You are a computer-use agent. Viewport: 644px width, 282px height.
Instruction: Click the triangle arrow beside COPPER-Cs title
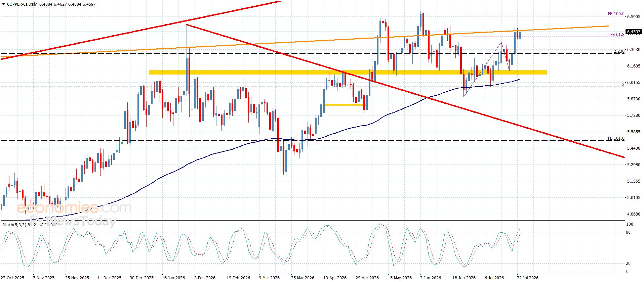tap(4, 4)
